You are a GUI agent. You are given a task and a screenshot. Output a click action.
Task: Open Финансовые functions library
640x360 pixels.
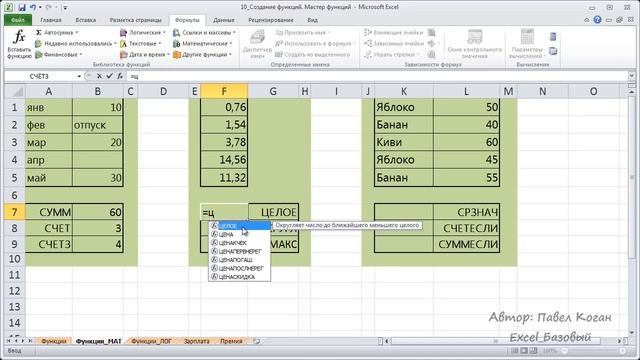tap(59, 54)
